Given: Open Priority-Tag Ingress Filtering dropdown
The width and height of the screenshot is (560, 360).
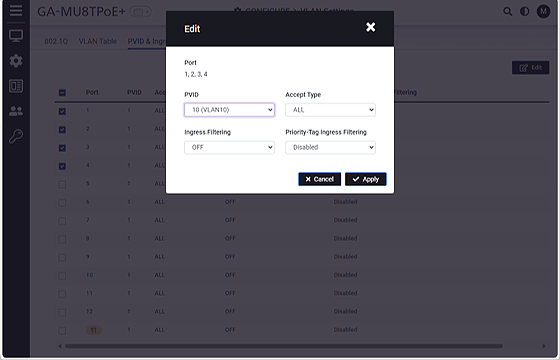Looking at the screenshot, I should click(x=330, y=147).
